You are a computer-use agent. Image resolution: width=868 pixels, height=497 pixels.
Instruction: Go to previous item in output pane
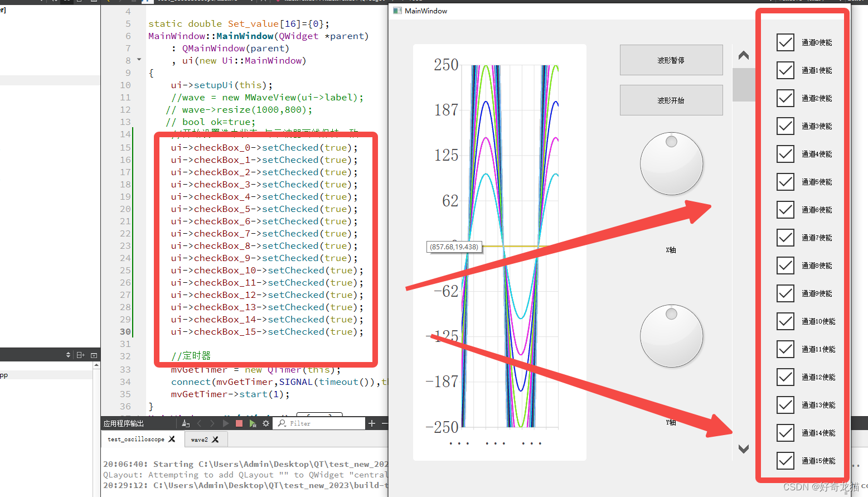point(199,424)
